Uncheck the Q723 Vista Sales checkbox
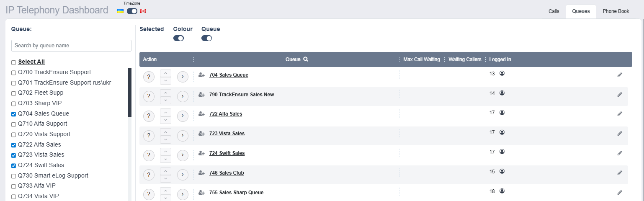Viewport: 644px width, 201px height. pyautogui.click(x=14, y=155)
